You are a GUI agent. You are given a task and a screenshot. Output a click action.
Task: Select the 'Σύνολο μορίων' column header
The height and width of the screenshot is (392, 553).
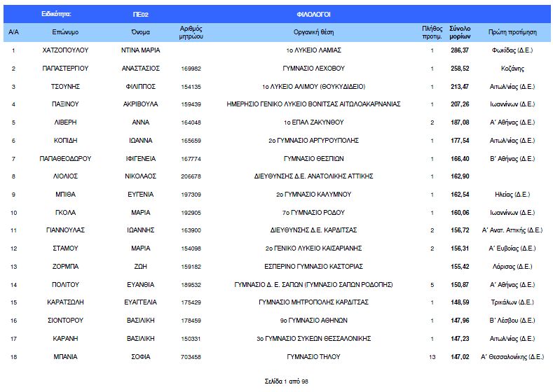[460, 32]
